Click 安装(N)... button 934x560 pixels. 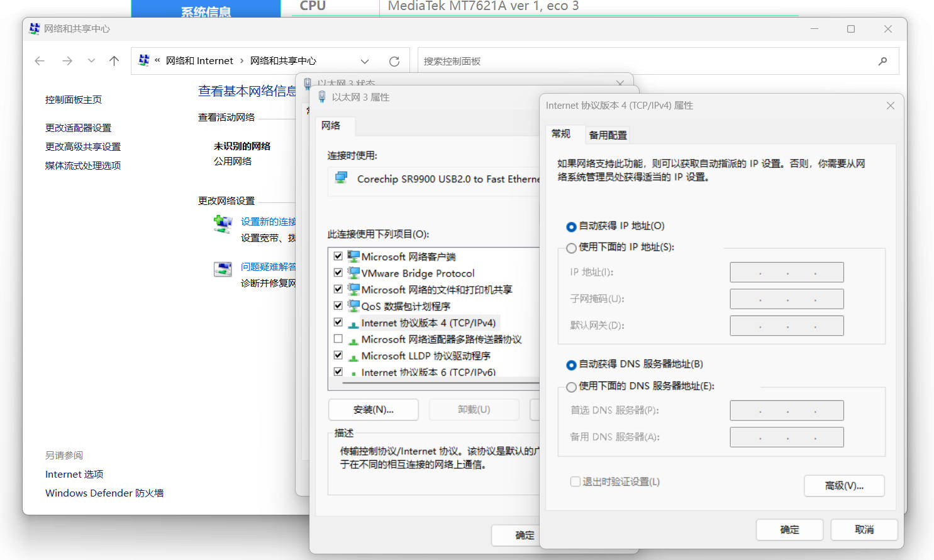pos(374,410)
